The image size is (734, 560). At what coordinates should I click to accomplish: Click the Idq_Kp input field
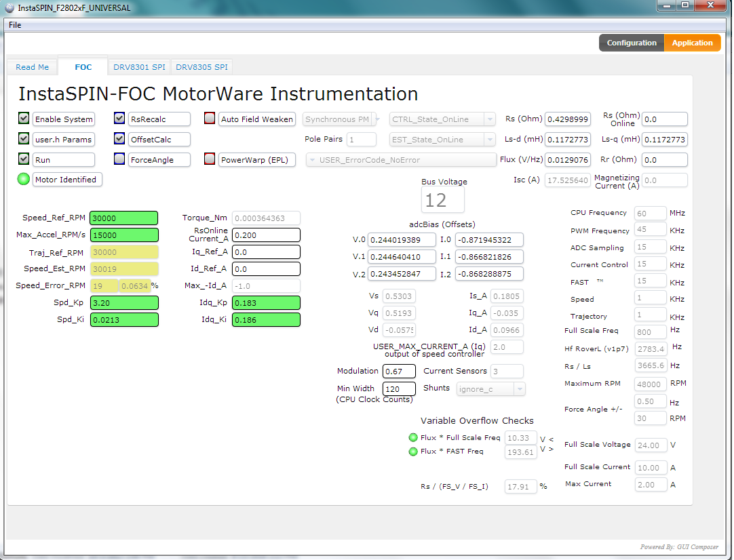click(266, 302)
